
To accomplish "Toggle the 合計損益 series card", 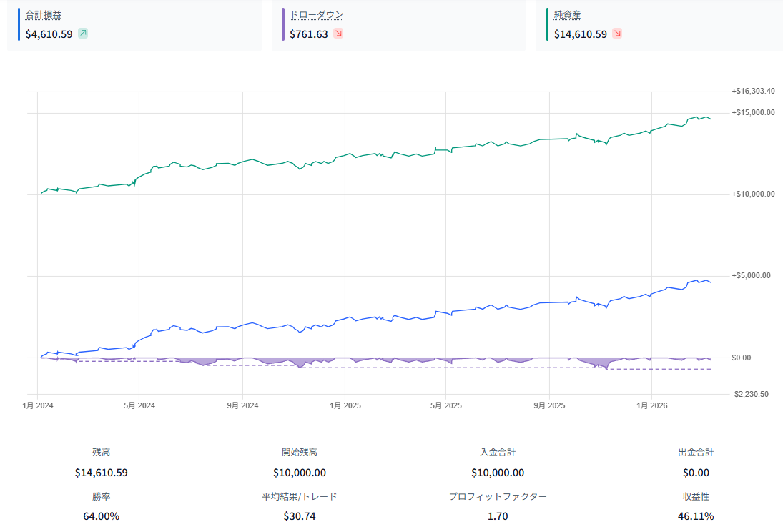I will (134, 24).
